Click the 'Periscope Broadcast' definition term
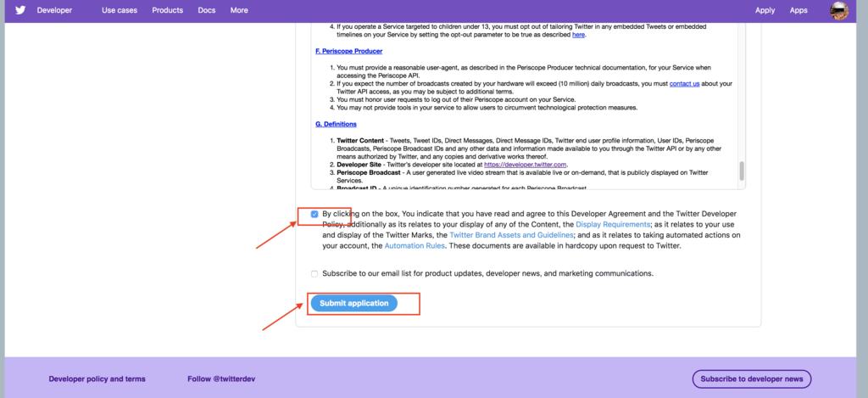 click(x=370, y=173)
